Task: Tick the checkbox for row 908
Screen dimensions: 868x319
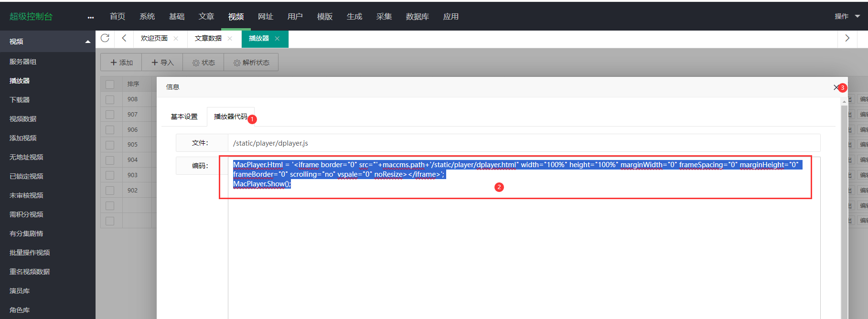Action: [110, 99]
